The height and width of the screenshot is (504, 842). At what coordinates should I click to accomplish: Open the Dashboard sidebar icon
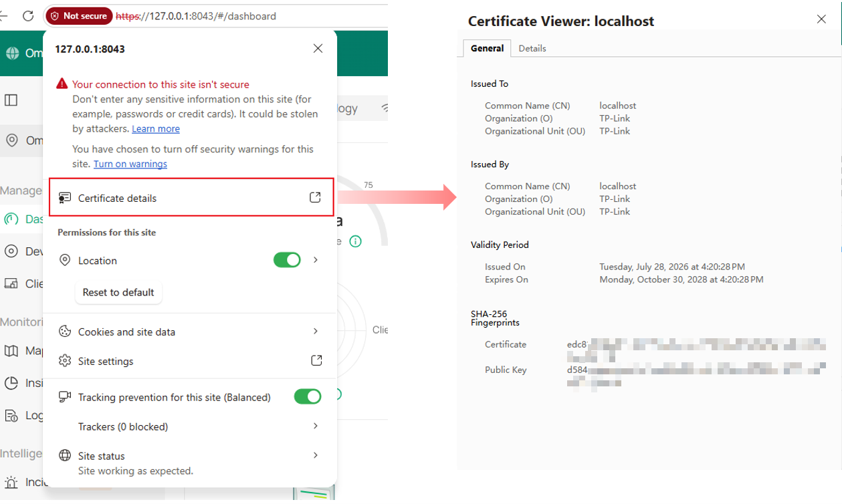[11, 219]
